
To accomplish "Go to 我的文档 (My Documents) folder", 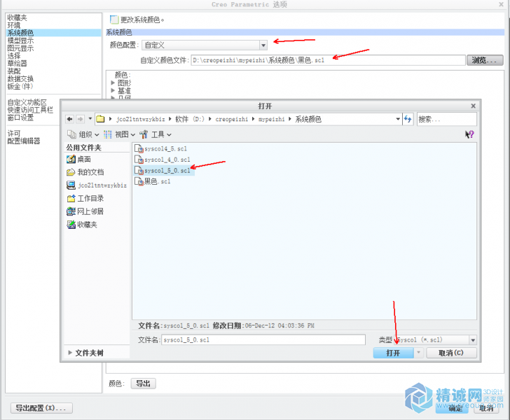I will [x=85, y=172].
